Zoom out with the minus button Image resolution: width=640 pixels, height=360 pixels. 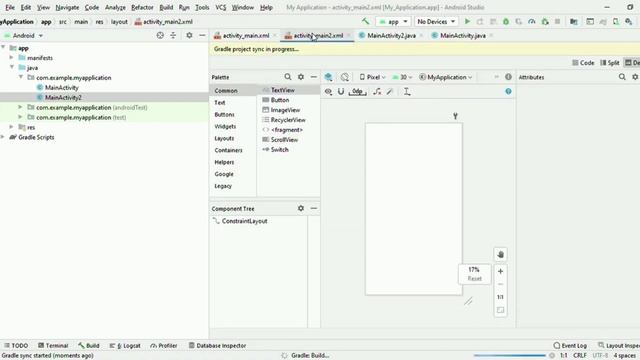[500, 284]
